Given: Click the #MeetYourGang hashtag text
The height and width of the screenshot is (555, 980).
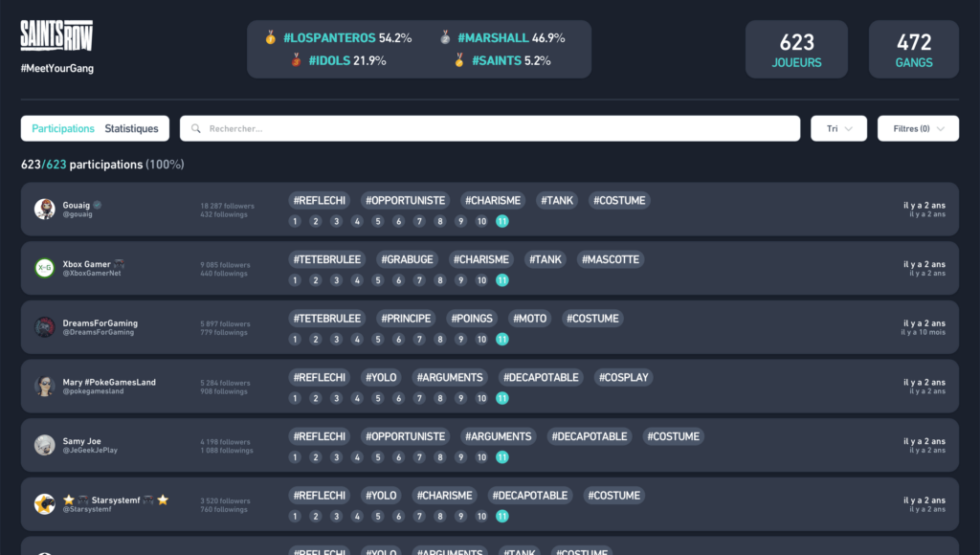Looking at the screenshot, I should pos(56,68).
